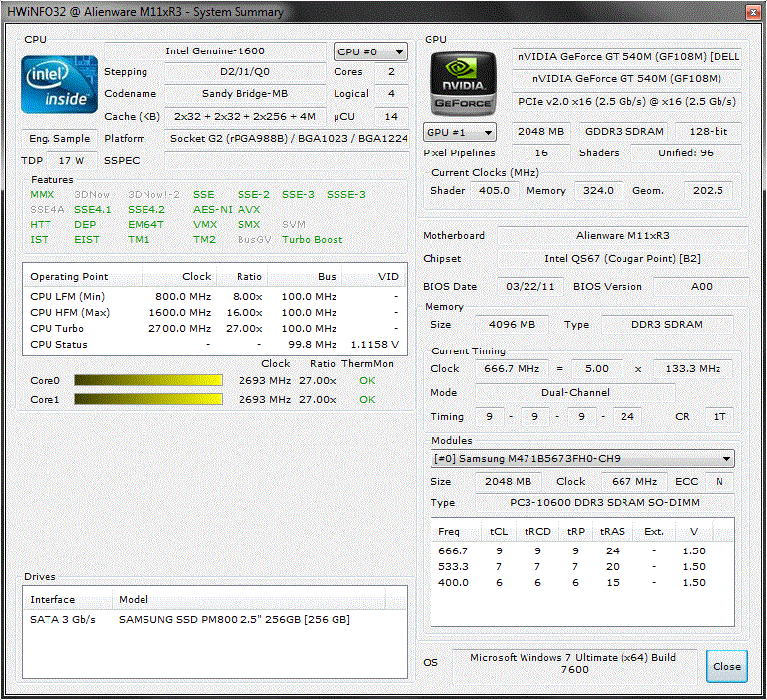Click the 17 W TDP value
The height and width of the screenshot is (700, 767).
(x=71, y=161)
